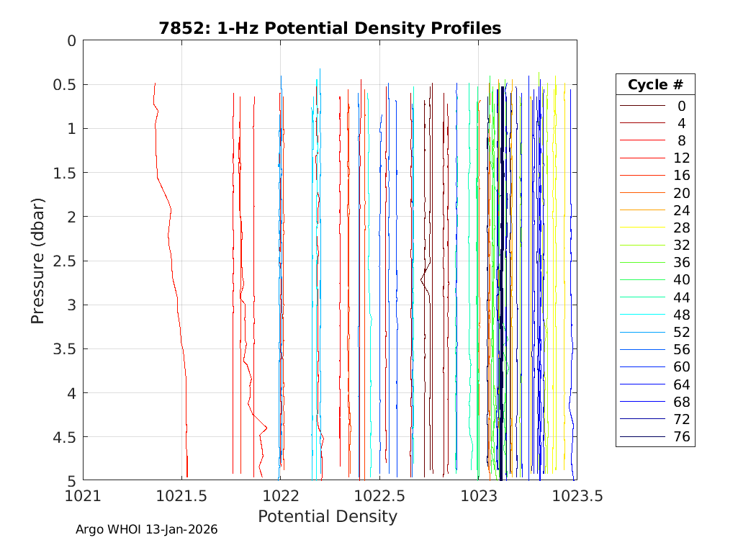Click the 'Argo WHOI 13-Jan-2026' footer text
756x540 pixels.
(x=147, y=530)
